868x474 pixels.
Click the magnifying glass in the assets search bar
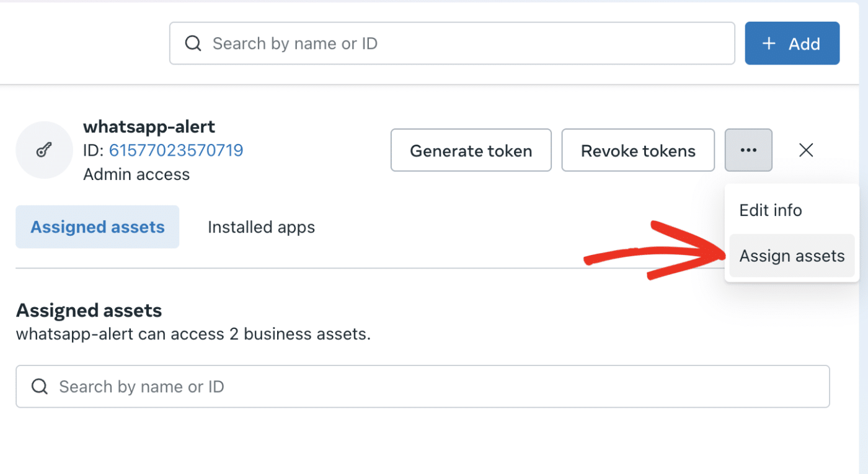tap(39, 386)
